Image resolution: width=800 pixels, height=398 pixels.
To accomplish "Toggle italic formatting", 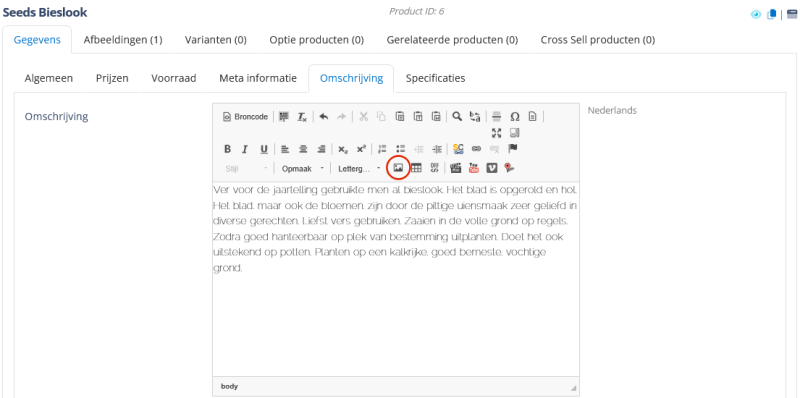I will tap(245, 149).
